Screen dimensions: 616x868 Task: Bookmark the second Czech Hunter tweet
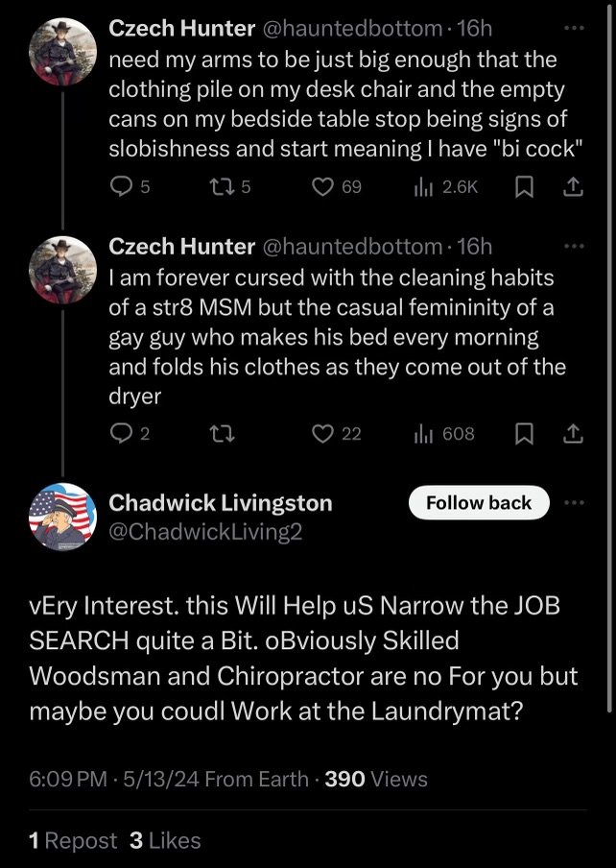(x=524, y=434)
